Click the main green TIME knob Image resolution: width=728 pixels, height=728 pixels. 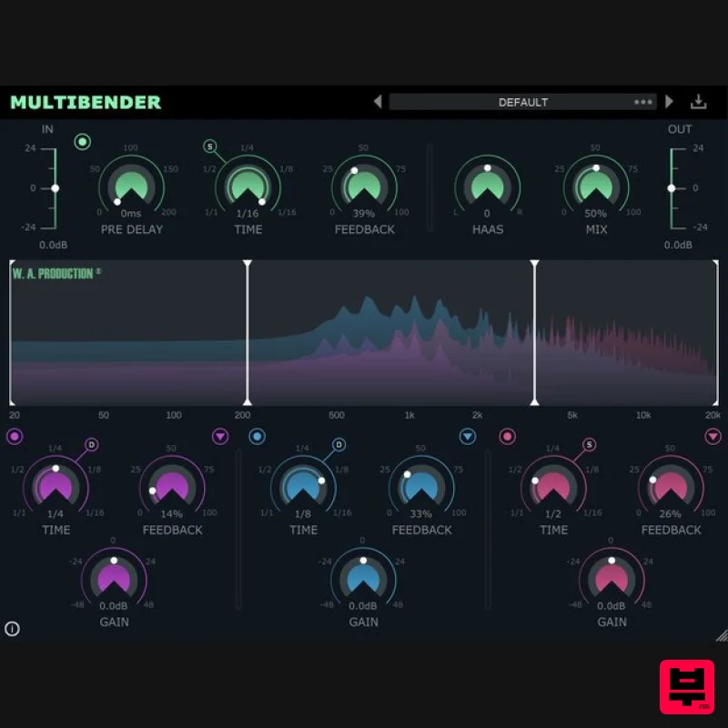pyautogui.click(x=248, y=187)
